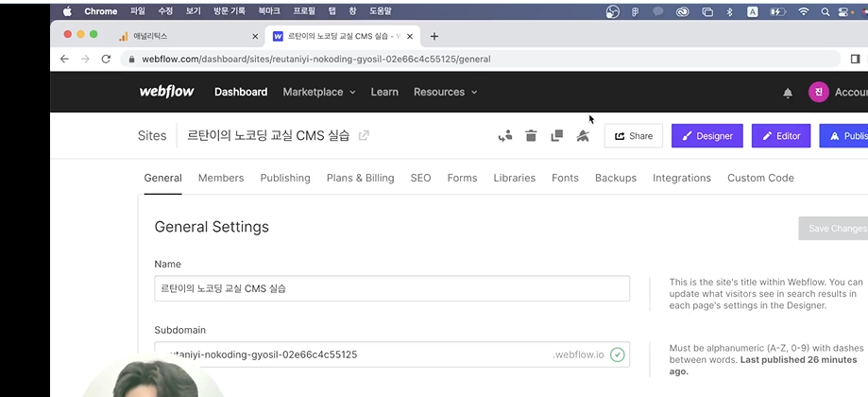Select the General tab
Viewport: 868px width, 397px height.
point(162,178)
